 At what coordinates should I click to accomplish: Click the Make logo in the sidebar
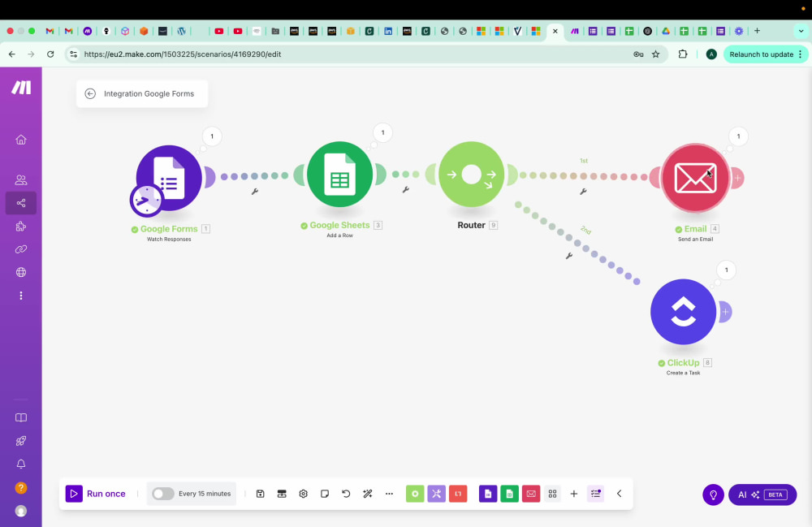[x=21, y=88]
